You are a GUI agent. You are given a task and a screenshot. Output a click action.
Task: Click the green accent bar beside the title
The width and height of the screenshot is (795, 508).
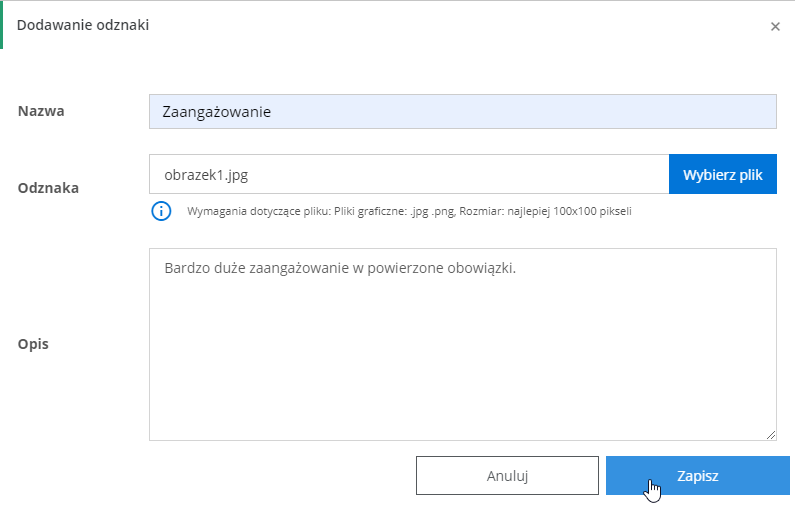pyautogui.click(x=2, y=25)
